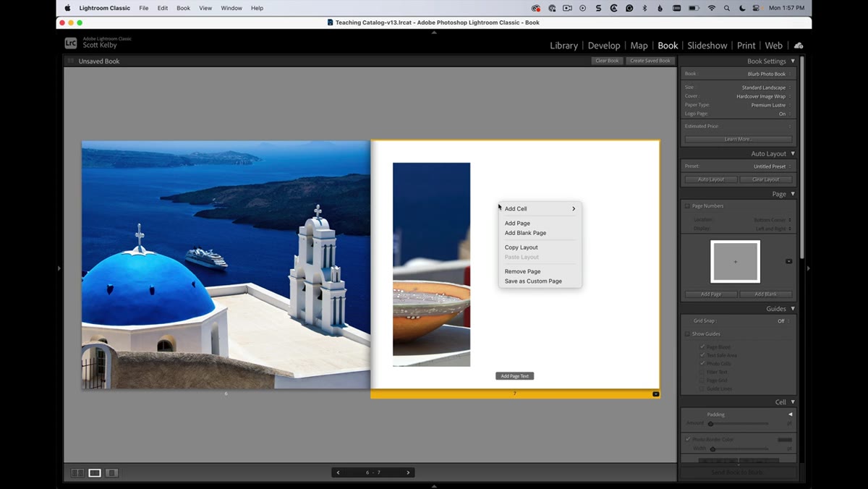Click the Learn More button
Image resolution: width=868 pixels, height=489 pixels.
(x=739, y=139)
